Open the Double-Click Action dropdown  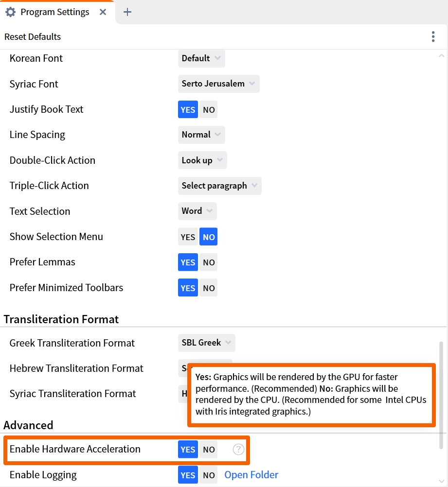202,160
